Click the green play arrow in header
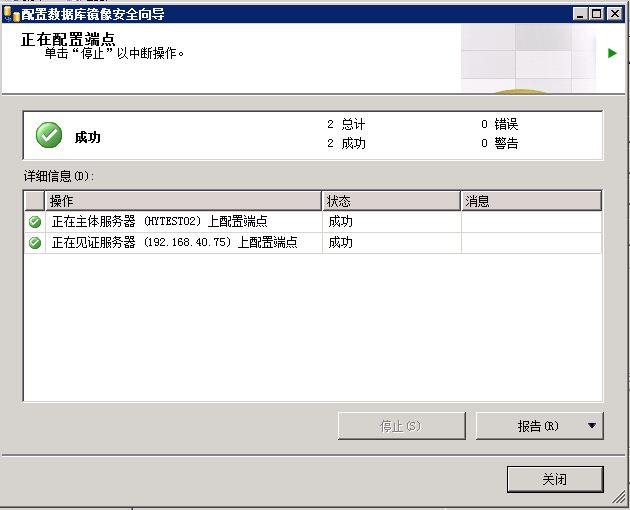The image size is (630, 510). point(612,53)
